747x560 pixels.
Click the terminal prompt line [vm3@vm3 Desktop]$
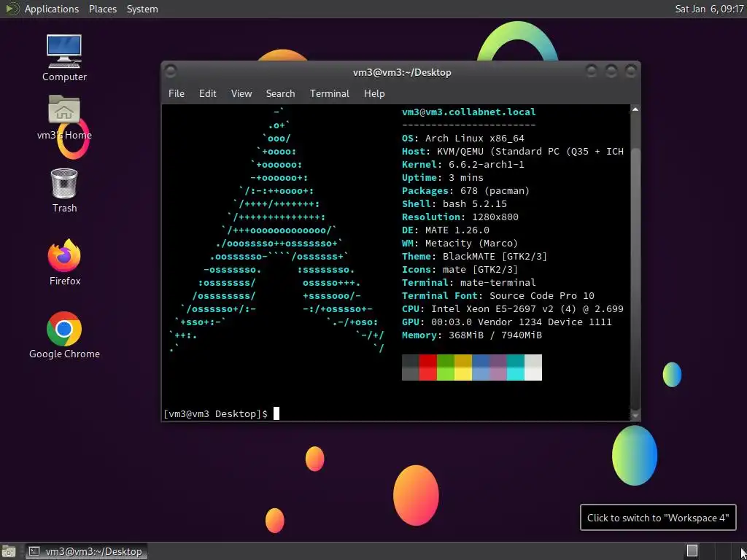click(x=215, y=414)
